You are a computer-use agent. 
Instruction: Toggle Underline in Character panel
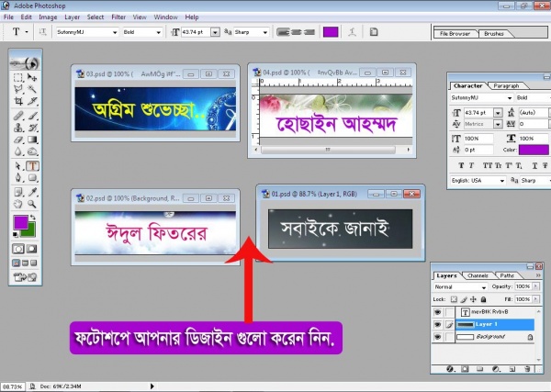(534, 165)
